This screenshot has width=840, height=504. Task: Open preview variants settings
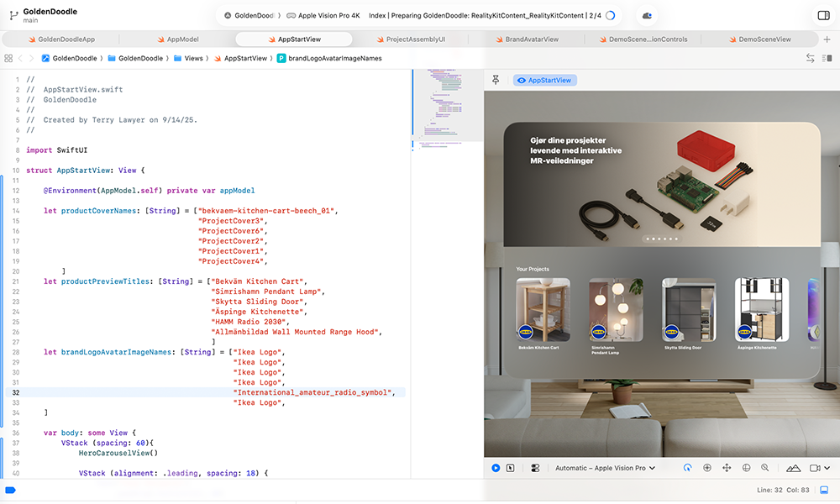pos(534,468)
